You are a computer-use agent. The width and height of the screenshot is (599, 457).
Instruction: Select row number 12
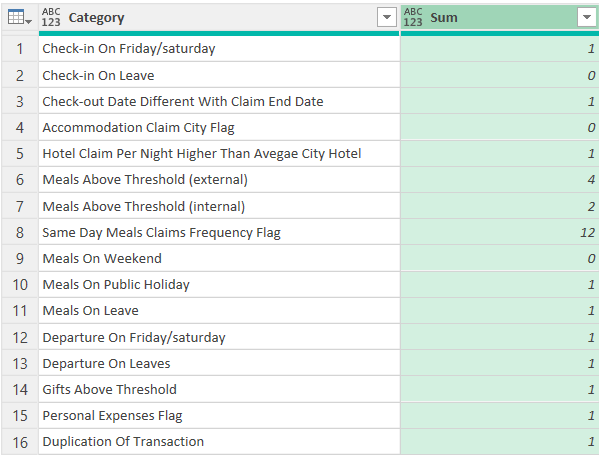point(20,337)
